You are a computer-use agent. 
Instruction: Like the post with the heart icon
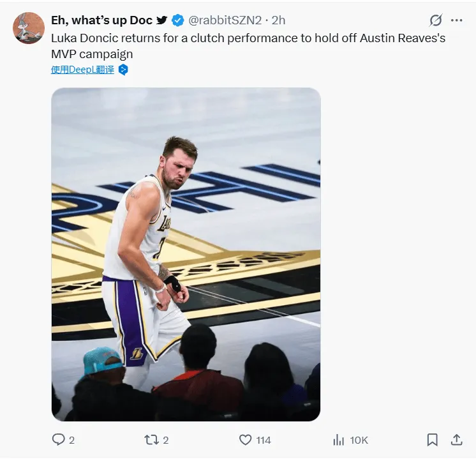(245, 439)
